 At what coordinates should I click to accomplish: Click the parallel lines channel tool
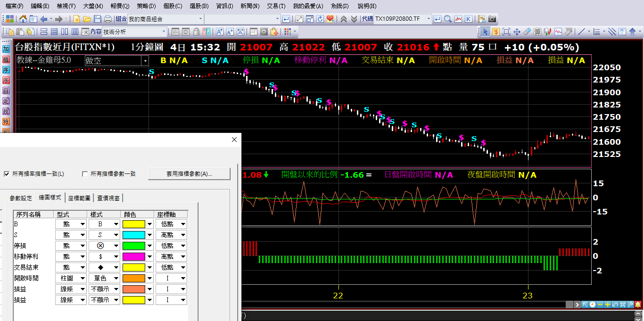612,32
